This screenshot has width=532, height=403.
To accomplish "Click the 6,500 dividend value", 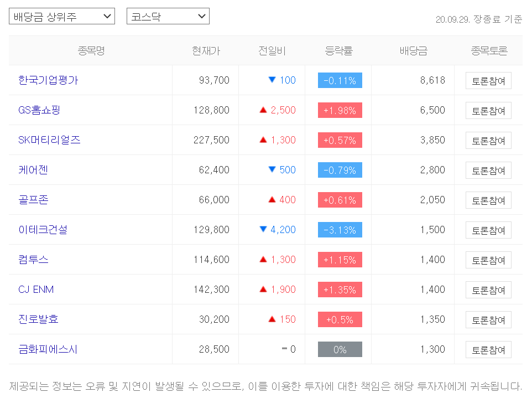I will click(x=432, y=110).
